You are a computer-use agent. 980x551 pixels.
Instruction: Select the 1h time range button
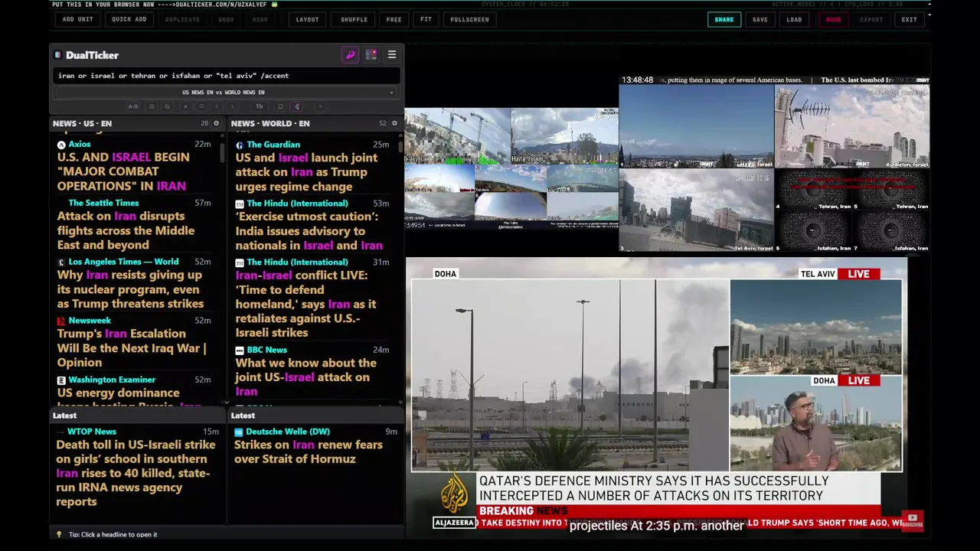(x=260, y=106)
